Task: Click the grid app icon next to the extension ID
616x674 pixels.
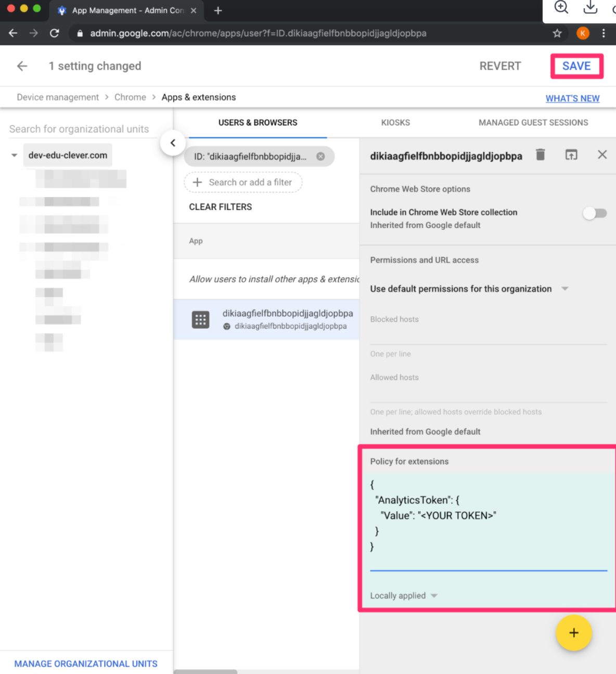Action: 200,319
